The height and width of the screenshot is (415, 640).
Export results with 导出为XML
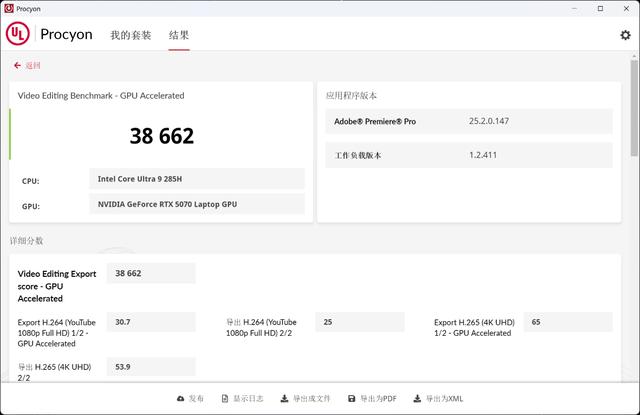coord(438,398)
